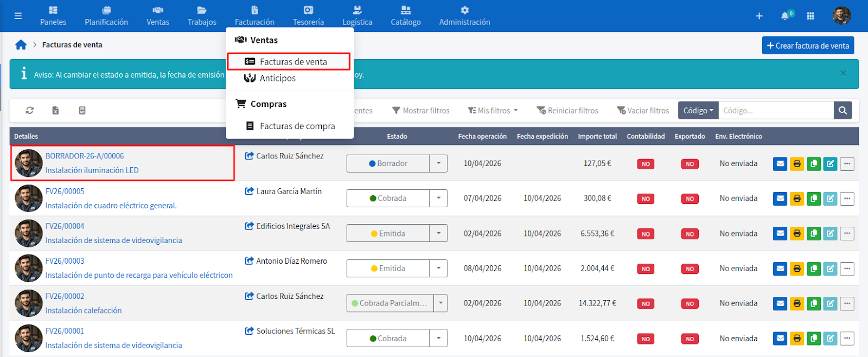868x357 pixels.
Task: Choose Anticipos in the Ventas menu section
Action: tap(277, 78)
